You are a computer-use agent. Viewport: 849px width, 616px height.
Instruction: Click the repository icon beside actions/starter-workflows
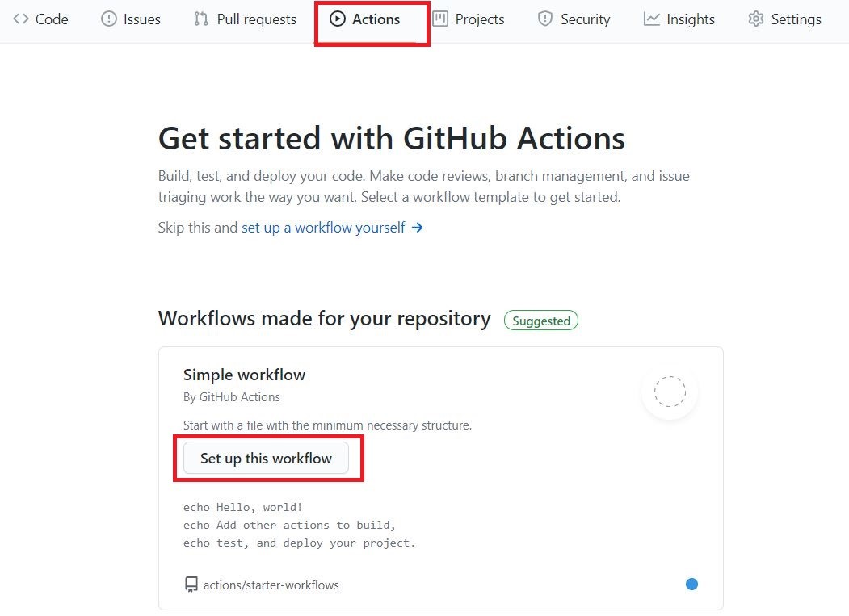pyautogui.click(x=191, y=585)
